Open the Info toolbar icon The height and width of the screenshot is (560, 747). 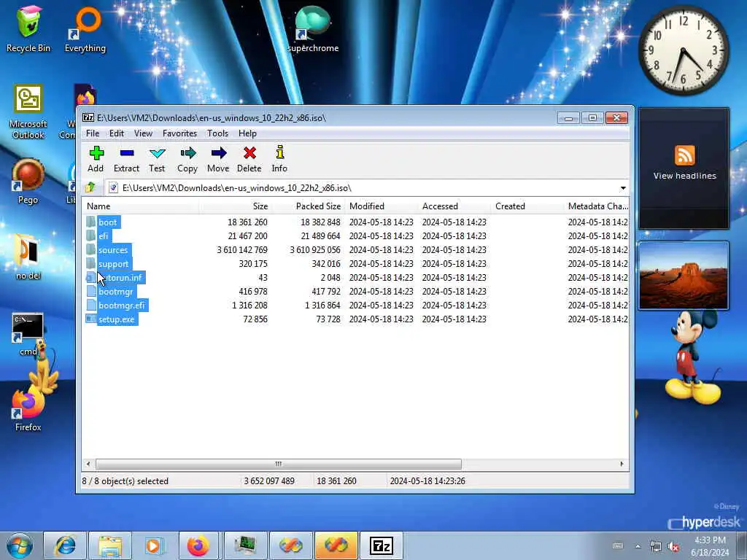pos(279,152)
